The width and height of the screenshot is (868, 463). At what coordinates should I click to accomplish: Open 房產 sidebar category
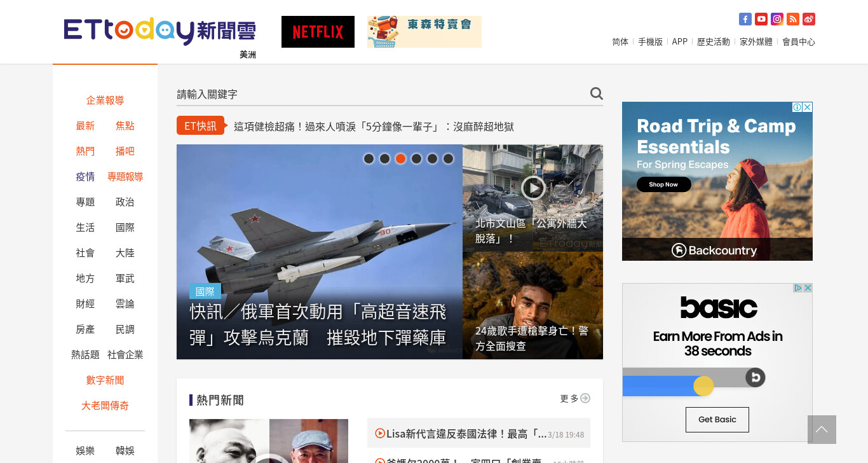coord(85,329)
